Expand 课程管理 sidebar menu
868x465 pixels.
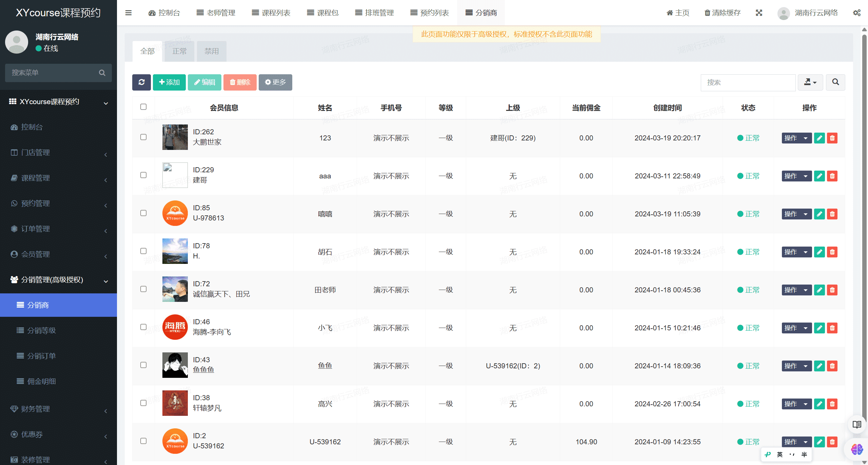tap(58, 178)
